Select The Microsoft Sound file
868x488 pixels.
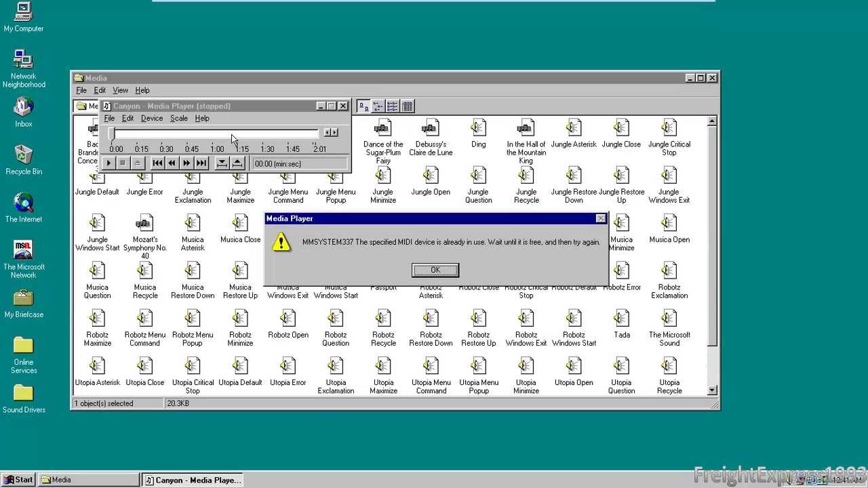[669, 327]
